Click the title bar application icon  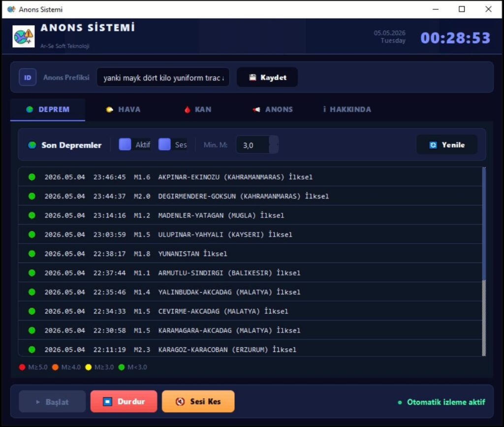(x=11, y=9)
